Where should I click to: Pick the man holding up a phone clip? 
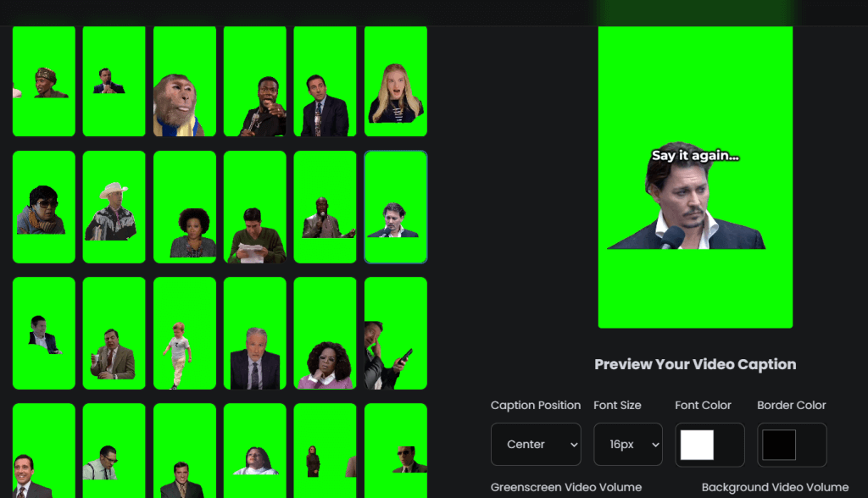[396, 333]
